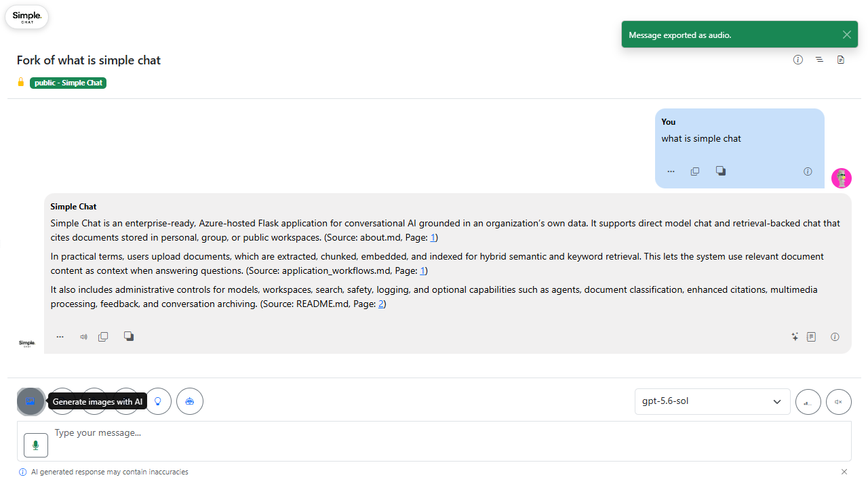868x488 pixels.
Task: Click the notes list icon on the AI reply
Action: coord(811,337)
